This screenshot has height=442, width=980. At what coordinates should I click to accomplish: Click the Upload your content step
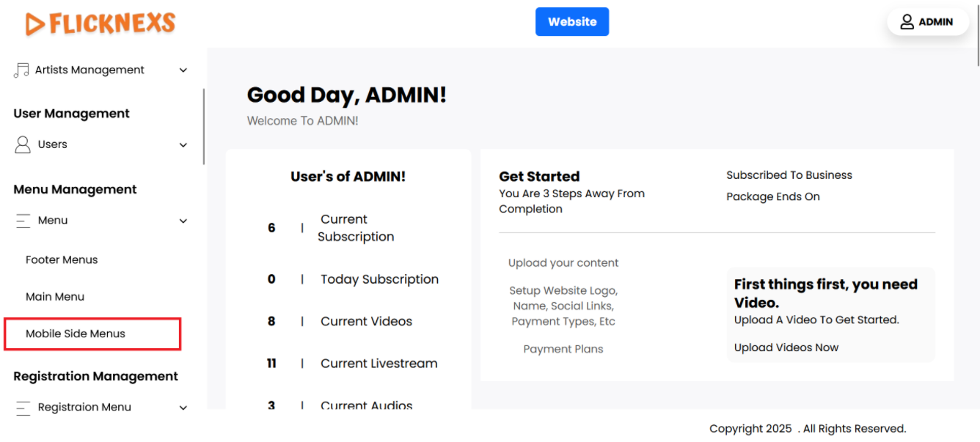coord(563,263)
